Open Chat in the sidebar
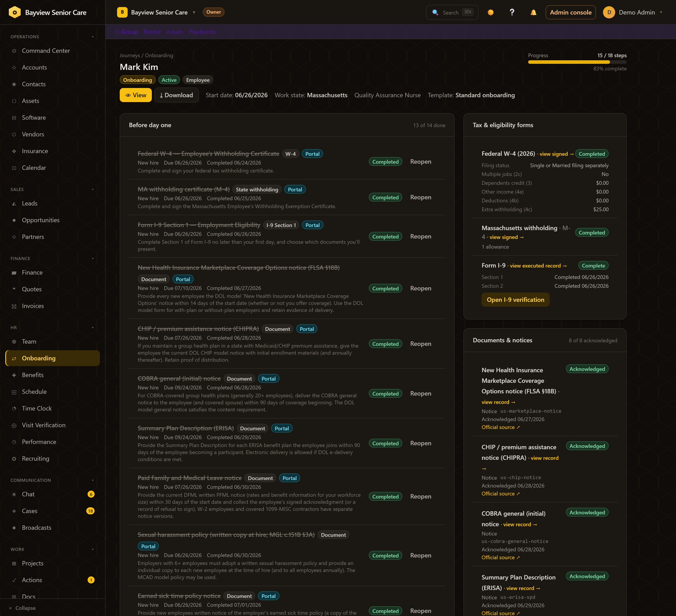Screen dimensions: 676x616 point(52,494)
